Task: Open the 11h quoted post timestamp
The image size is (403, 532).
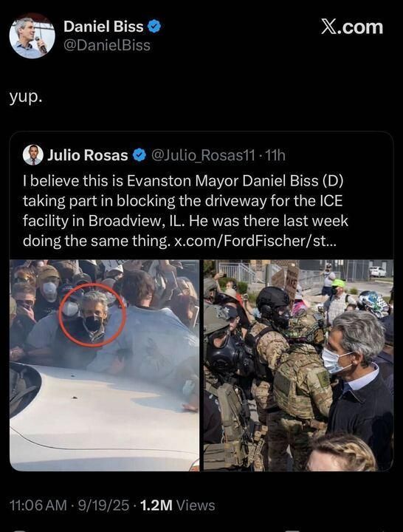Action: click(x=275, y=155)
